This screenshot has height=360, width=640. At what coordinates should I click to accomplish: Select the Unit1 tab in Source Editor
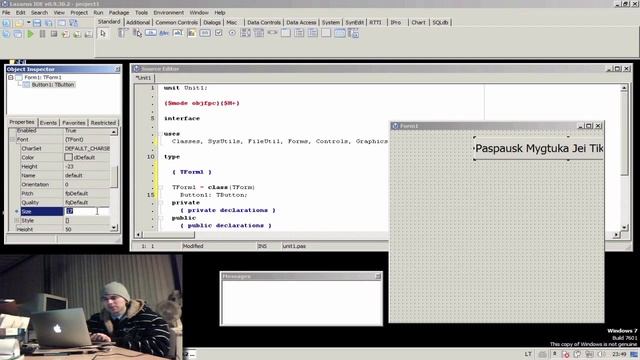[143, 78]
